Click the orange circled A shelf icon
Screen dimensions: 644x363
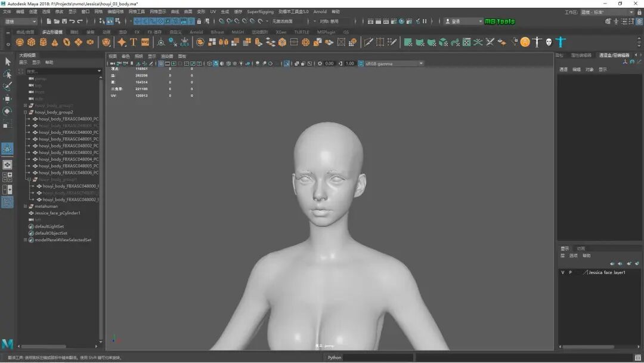[x=525, y=42]
